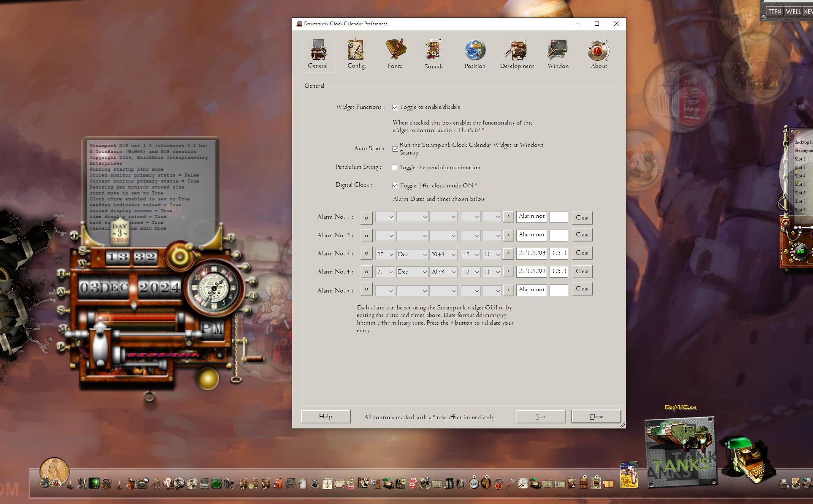Click the Close button at dialog bottom

pyautogui.click(x=596, y=416)
